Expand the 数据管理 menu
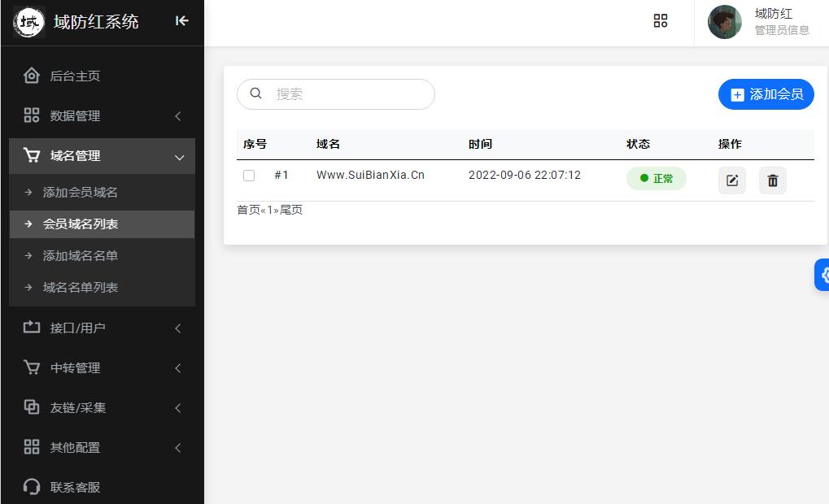 coord(102,116)
